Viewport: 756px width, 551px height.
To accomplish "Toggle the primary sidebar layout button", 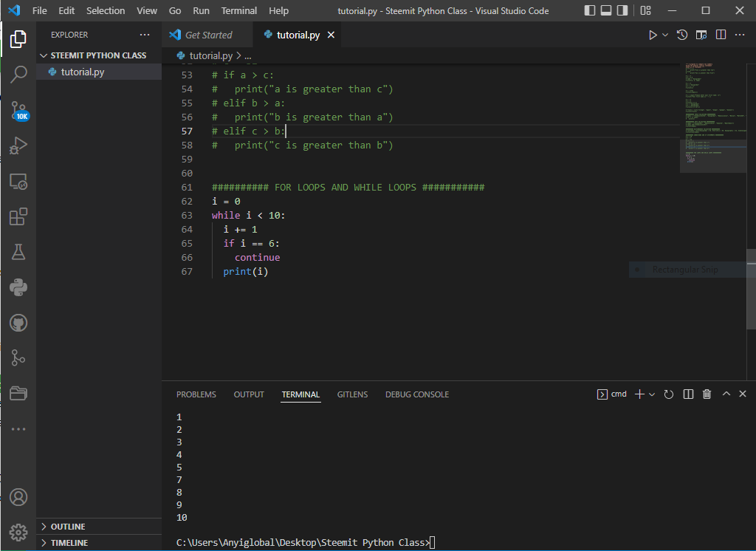I will click(x=589, y=11).
